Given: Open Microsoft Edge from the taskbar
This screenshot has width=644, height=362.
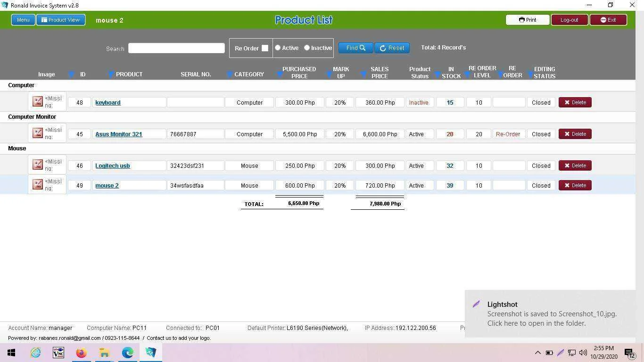Looking at the screenshot, I should (x=127, y=353).
